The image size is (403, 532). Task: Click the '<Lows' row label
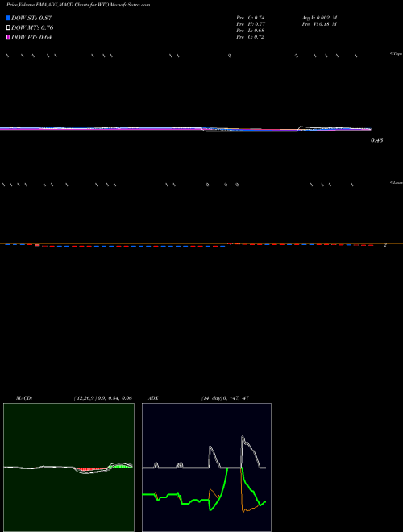396,182
